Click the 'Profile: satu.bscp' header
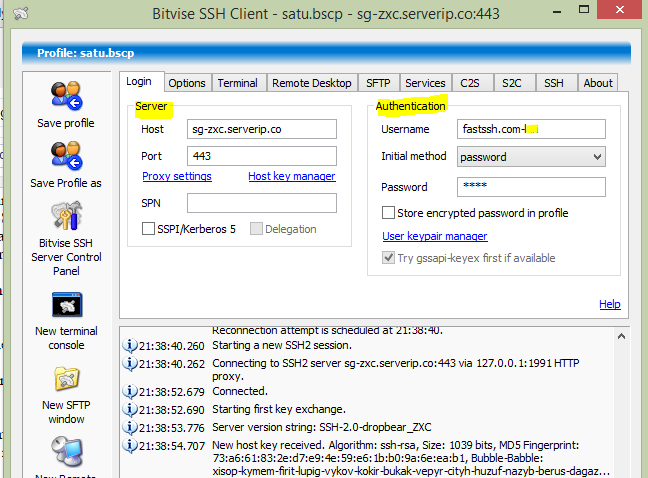 [86, 53]
